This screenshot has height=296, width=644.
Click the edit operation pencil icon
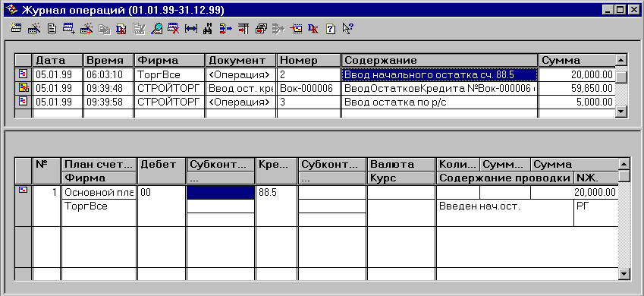coord(33,28)
